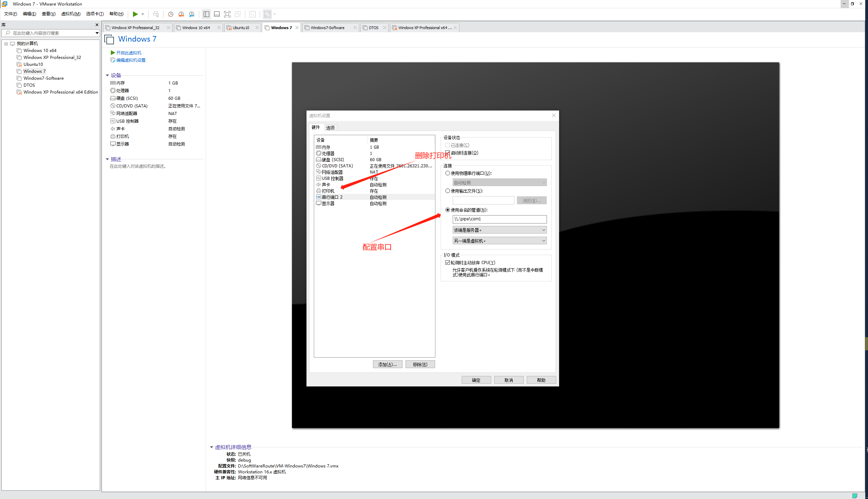868x499 pixels.
Task: Toggle the library sidebar view icon
Action: pos(206,14)
